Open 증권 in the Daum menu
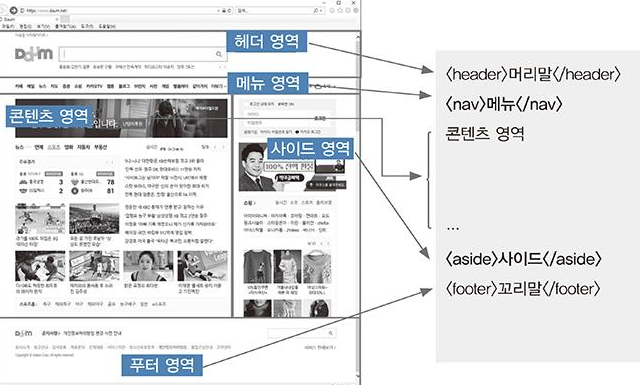This screenshot has height=385, width=640. (x=66, y=86)
